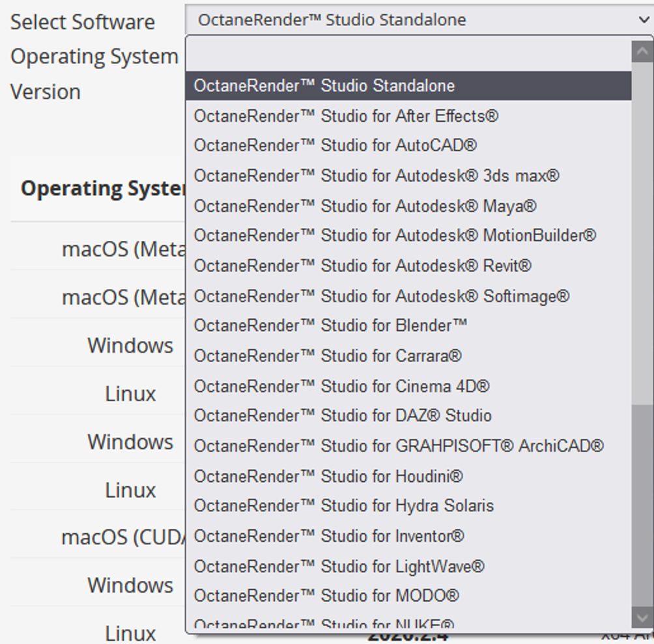This screenshot has width=654, height=644.
Task: Pick OctaneRender Studio for Autodesk Softimage
Action: point(381,296)
